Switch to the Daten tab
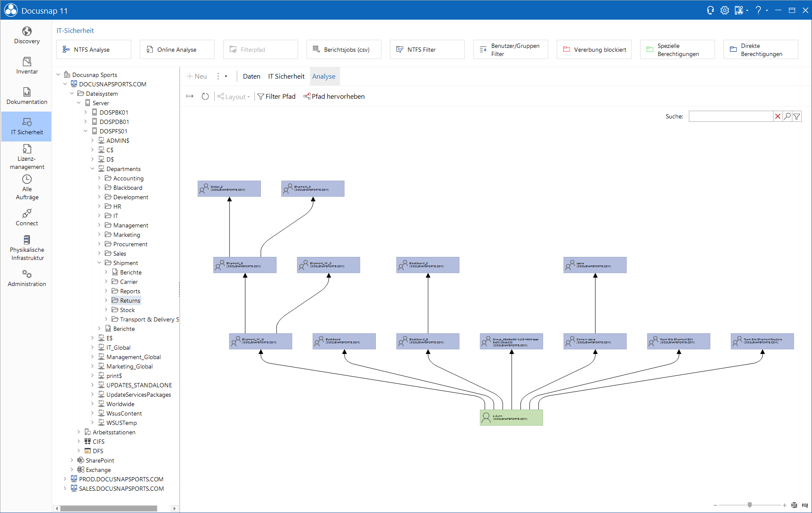Image resolution: width=812 pixels, height=513 pixels. point(251,77)
